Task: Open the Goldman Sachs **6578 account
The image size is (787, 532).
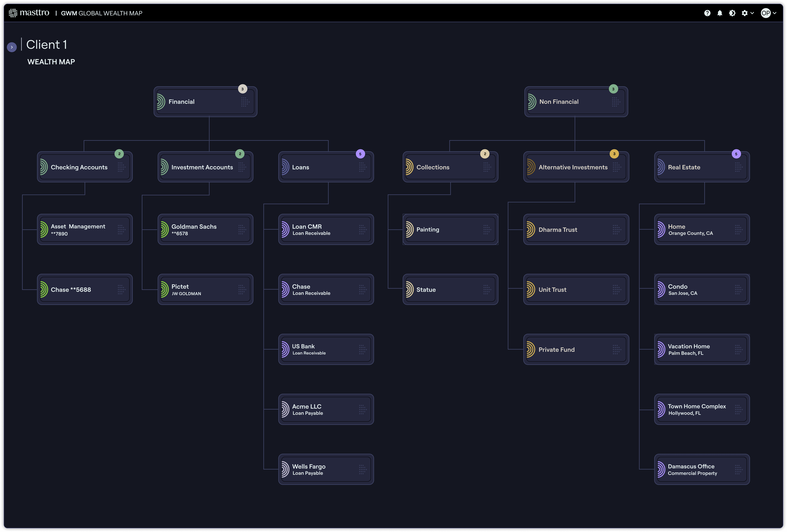Action: tap(205, 229)
